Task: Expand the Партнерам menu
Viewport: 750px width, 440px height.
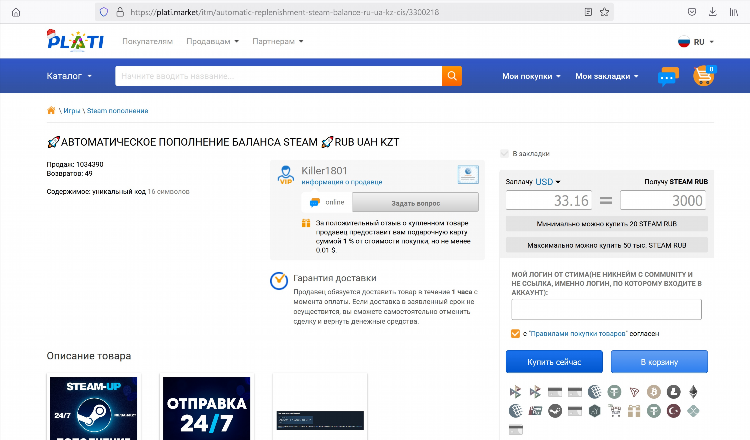Action: [x=278, y=42]
